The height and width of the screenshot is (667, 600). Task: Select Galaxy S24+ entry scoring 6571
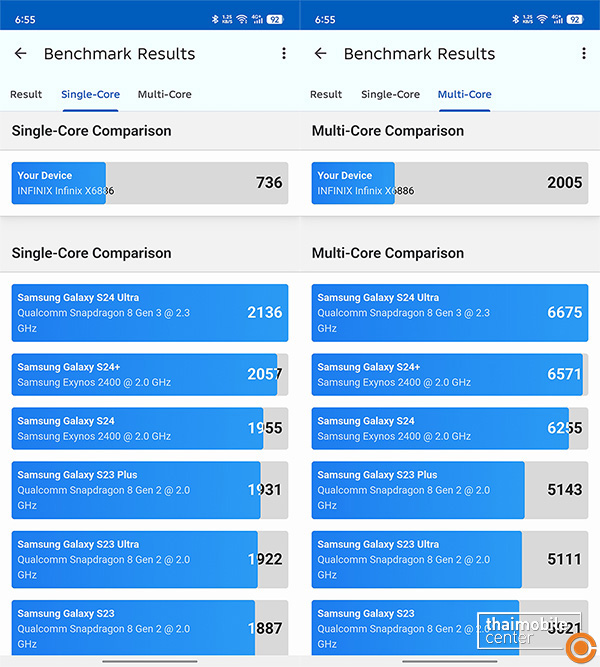point(450,374)
